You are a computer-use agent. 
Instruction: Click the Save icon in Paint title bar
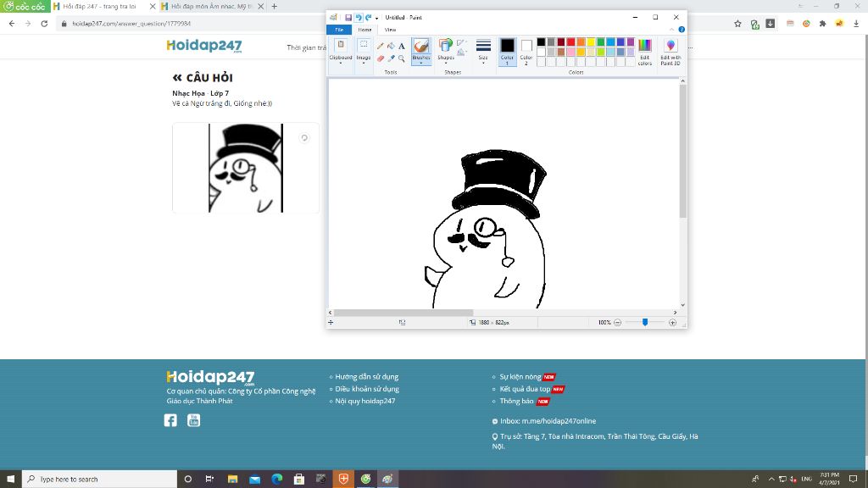348,18
